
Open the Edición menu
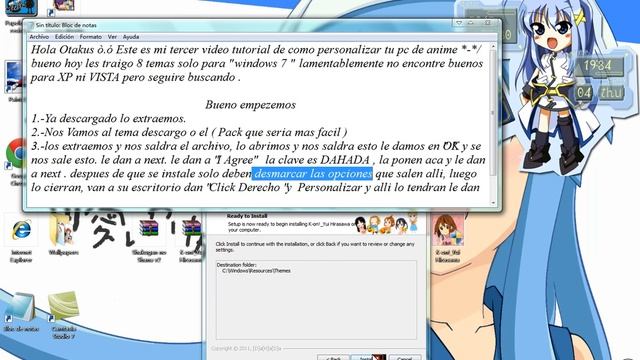pyautogui.click(x=64, y=37)
